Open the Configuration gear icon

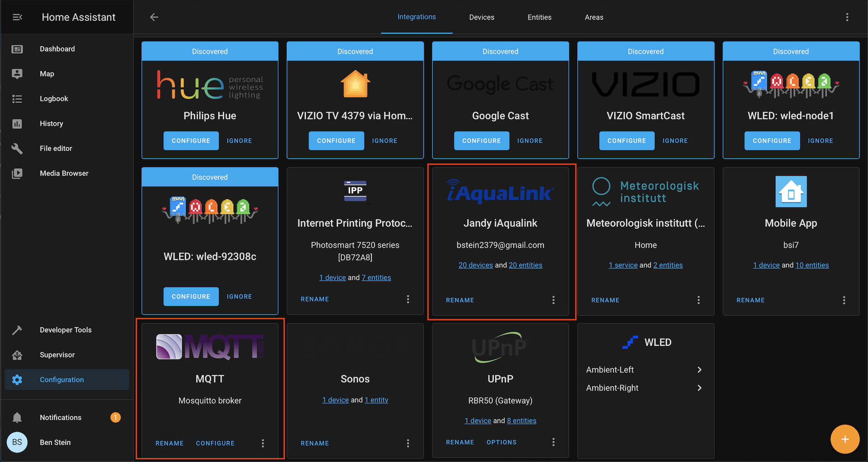17,380
